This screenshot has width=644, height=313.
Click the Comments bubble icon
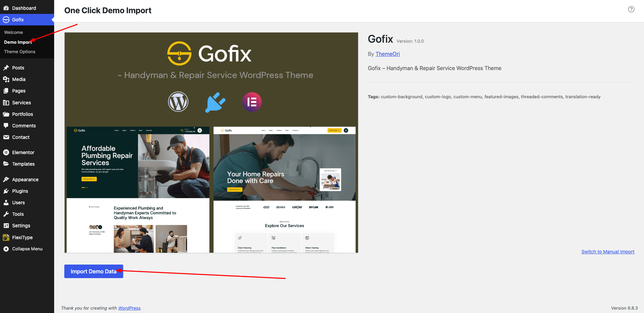pos(6,126)
